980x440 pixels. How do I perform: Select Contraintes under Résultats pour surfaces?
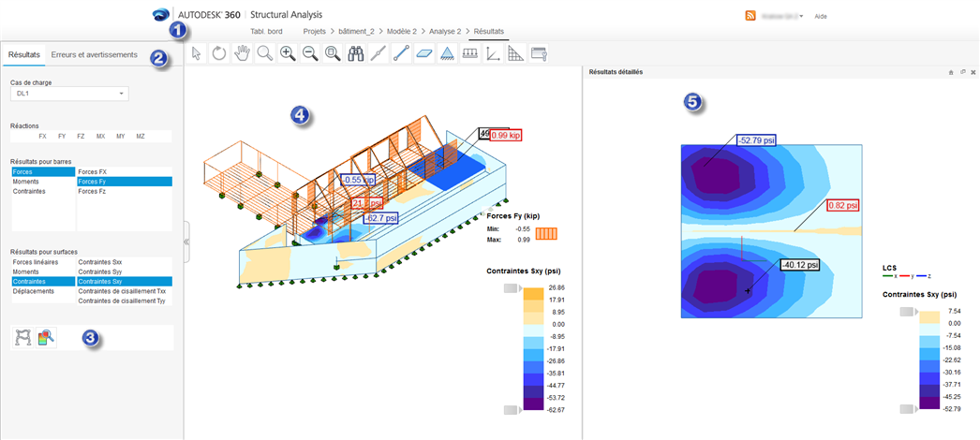tap(43, 282)
